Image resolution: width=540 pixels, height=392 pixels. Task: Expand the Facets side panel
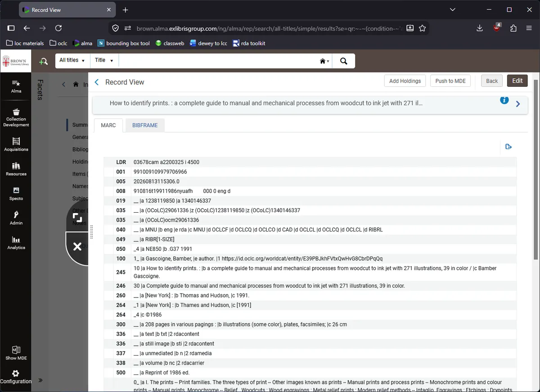40,89
